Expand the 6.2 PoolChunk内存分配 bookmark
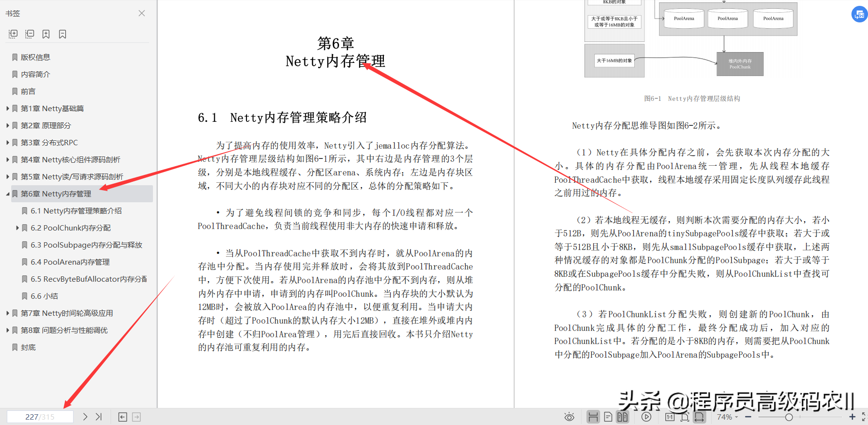The width and height of the screenshot is (868, 425). (x=18, y=228)
